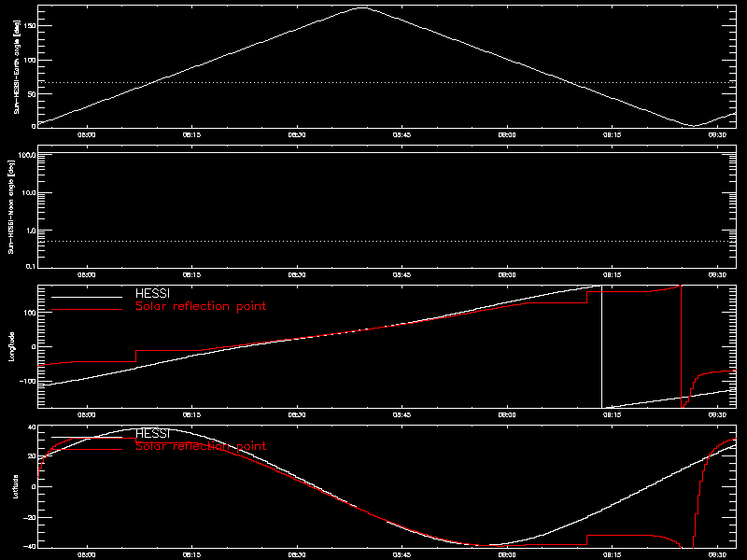Click the 09:15 time label under Earth-angle plot

[612, 135]
